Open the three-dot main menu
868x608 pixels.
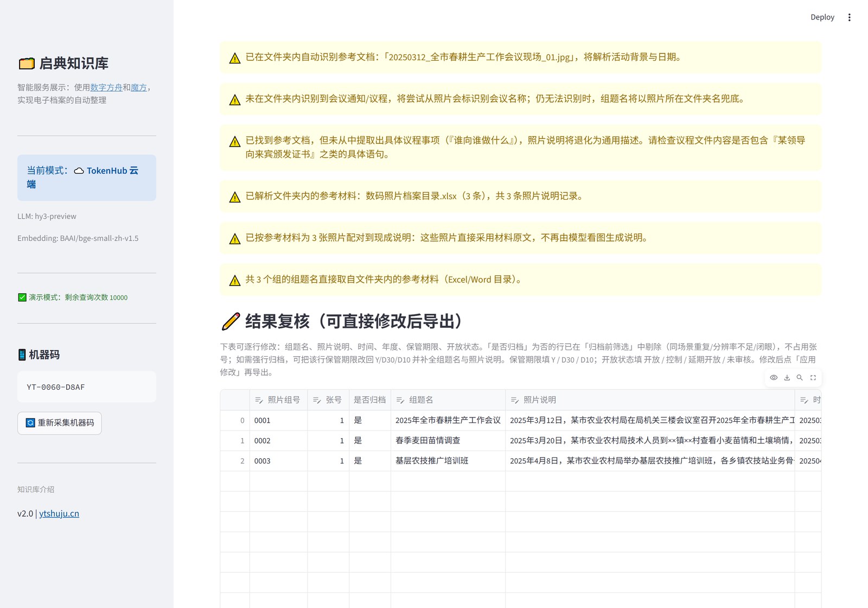(849, 17)
